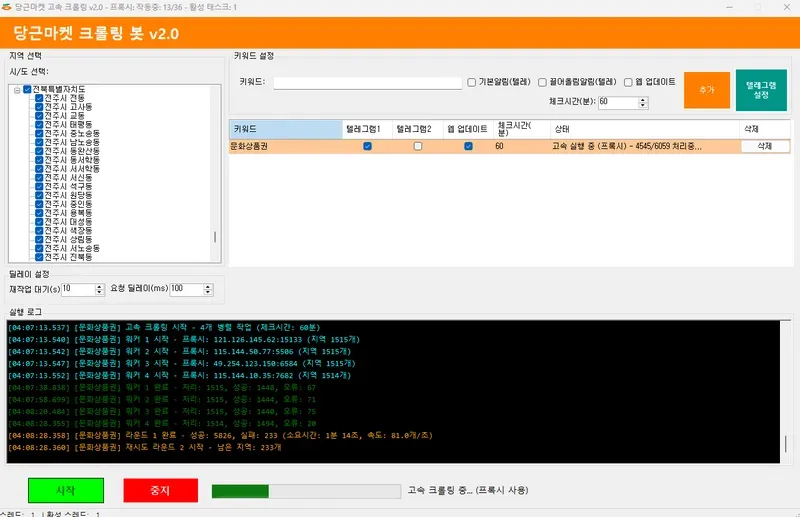Viewport: 800px width, 517px height.
Task: Click the app icon in the title bar
Action: tap(6, 6)
